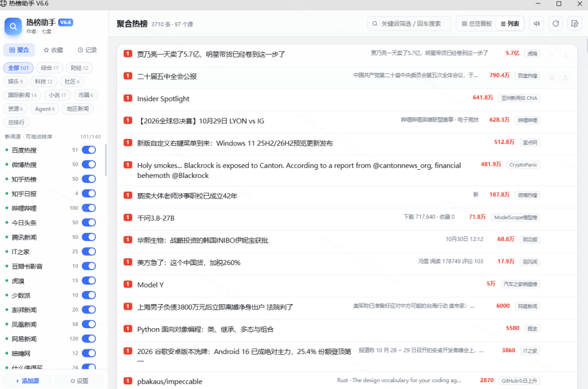Open the 收藏 favorites tab

pyautogui.click(x=53, y=50)
